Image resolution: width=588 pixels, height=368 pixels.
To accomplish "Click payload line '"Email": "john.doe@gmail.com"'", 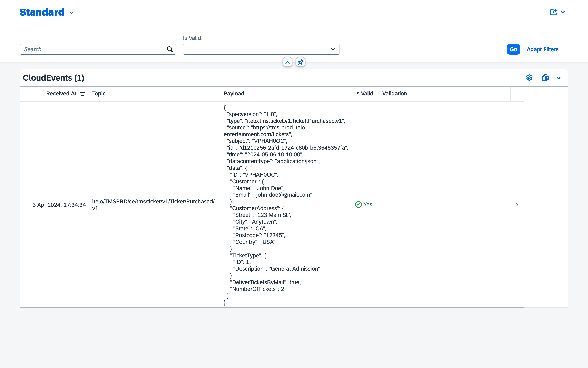I will (x=273, y=195).
